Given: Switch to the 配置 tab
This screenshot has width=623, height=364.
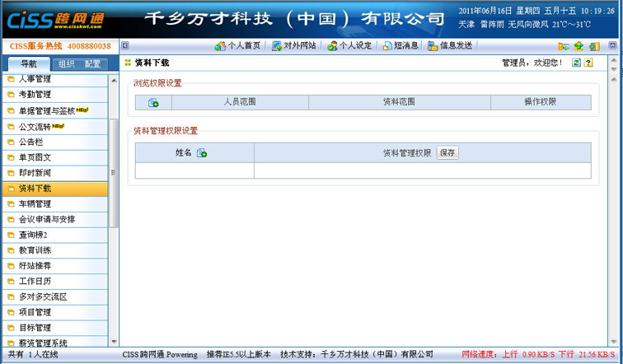Looking at the screenshot, I should (x=92, y=64).
